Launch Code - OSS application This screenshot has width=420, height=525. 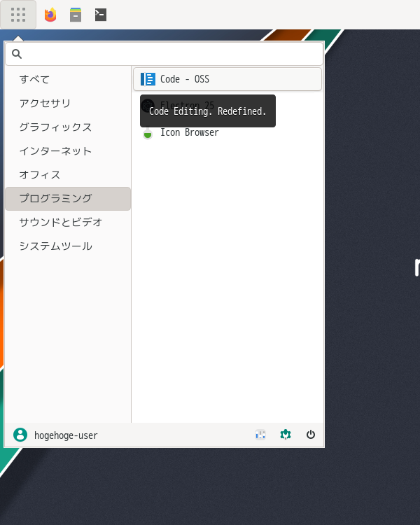click(x=227, y=79)
